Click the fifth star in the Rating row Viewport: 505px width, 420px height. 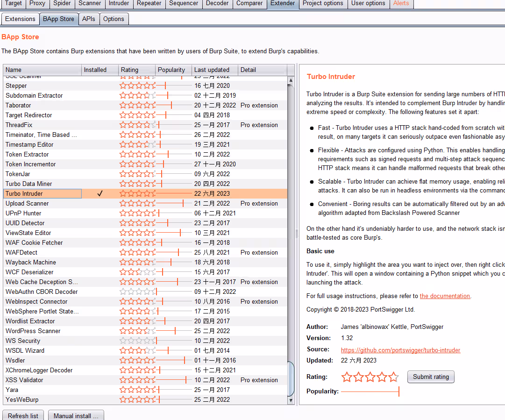(x=394, y=377)
